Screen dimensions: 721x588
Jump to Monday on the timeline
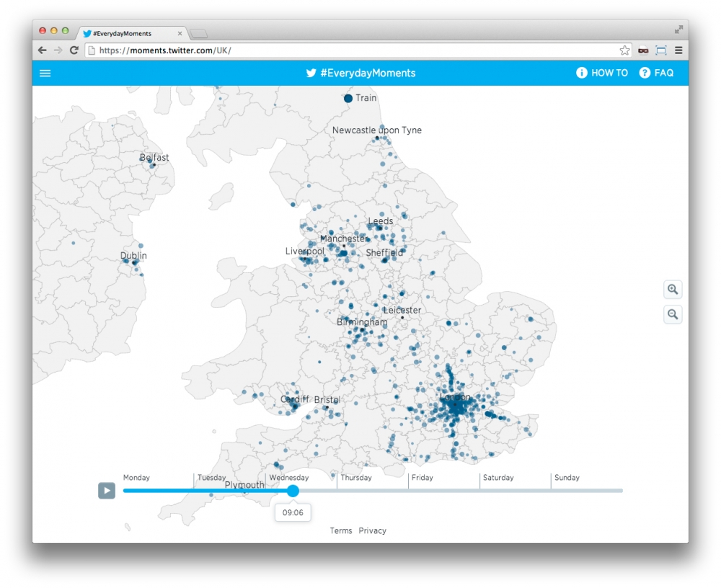point(136,478)
